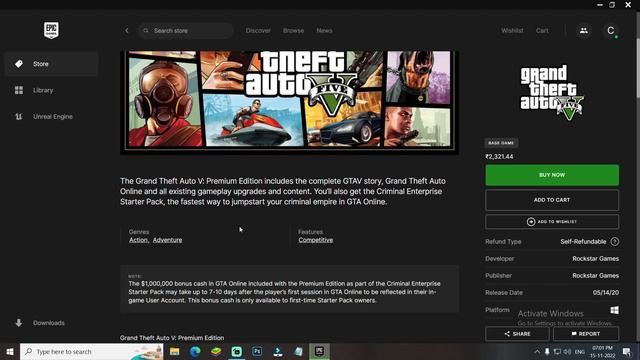This screenshot has height=360, width=640.
Task: Click the Buy Now button
Action: (x=552, y=175)
